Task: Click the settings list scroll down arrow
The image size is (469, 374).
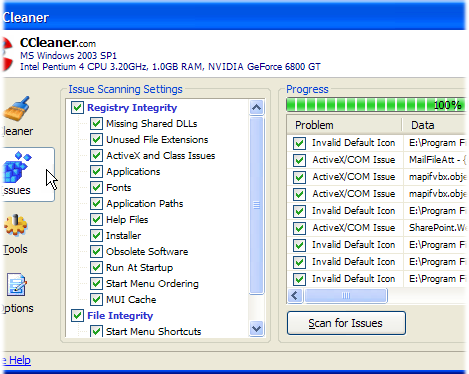Action: coord(256,329)
